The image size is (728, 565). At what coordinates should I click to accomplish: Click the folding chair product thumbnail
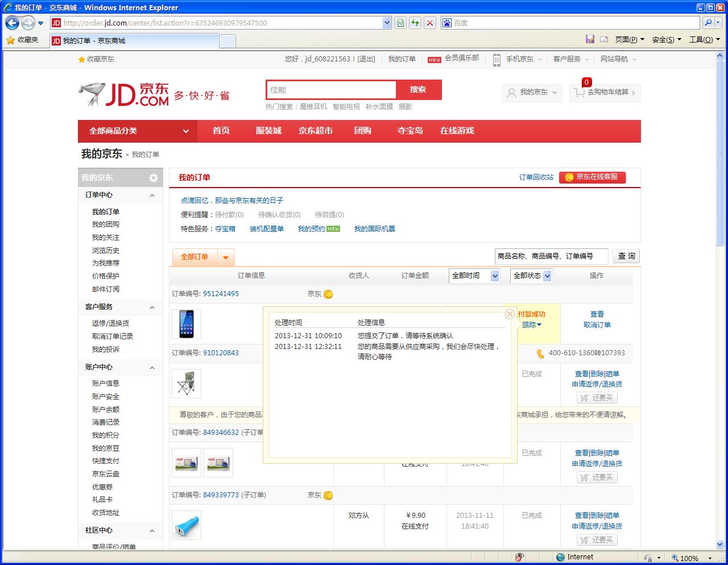pos(186,384)
